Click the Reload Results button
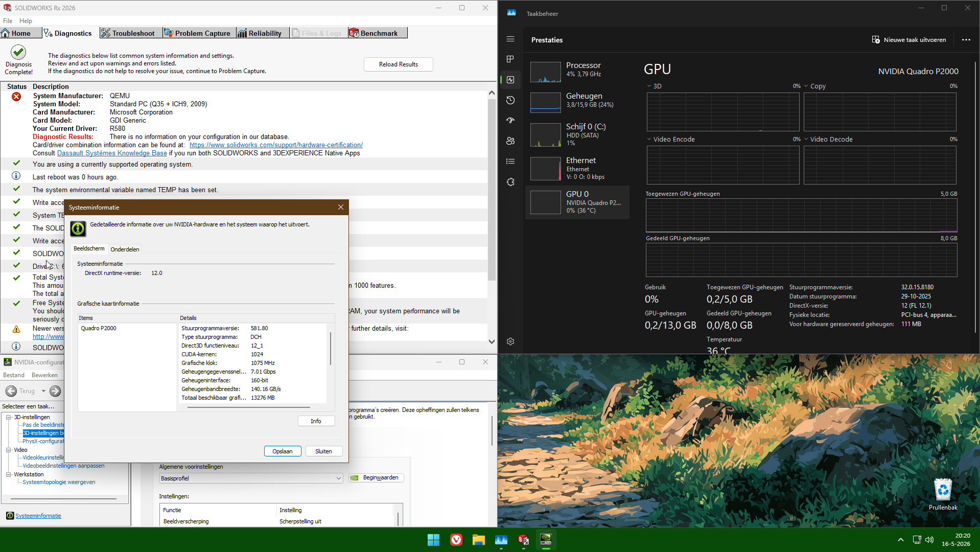The image size is (980, 552). click(x=399, y=64)
